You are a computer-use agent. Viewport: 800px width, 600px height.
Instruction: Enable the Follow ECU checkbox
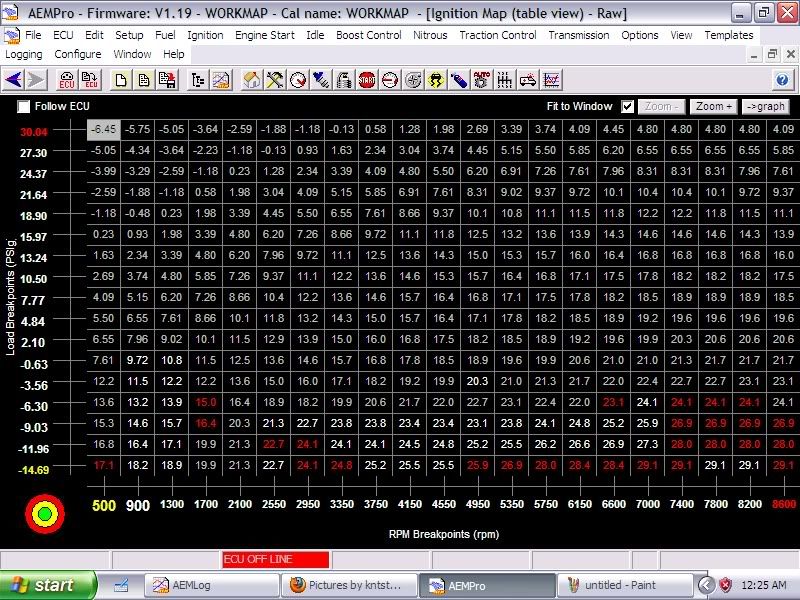[x=23, y=106]
